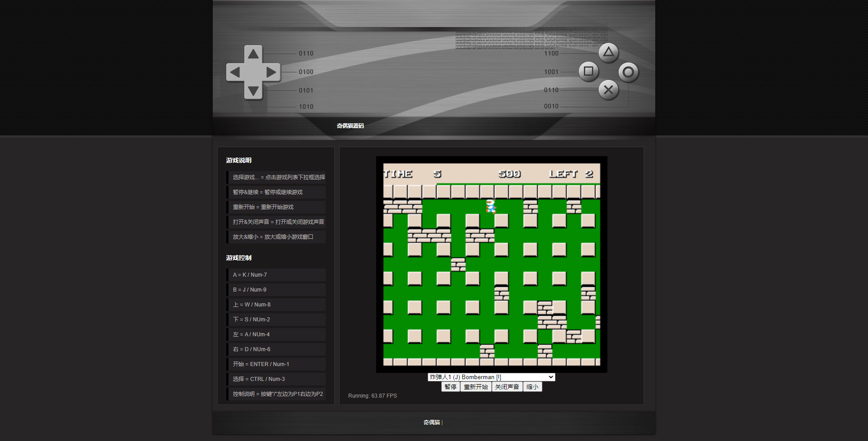Click the triangle gamepad button
Viewport: 868px width, 441px height.
(x=608, y=52)
